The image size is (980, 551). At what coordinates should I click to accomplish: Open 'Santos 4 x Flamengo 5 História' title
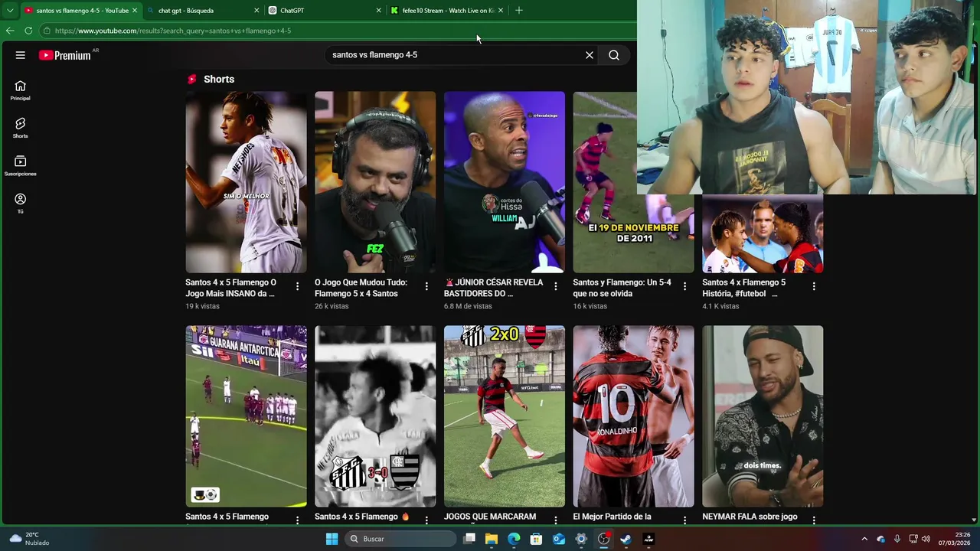pyautogui.click(x=743, y=288)
